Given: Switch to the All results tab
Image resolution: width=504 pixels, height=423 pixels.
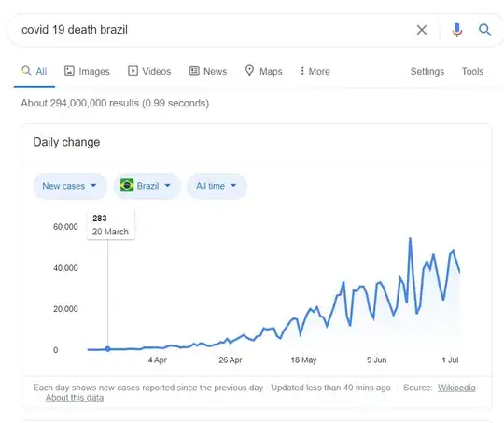Looking at the screenshot, I should 35,71.
